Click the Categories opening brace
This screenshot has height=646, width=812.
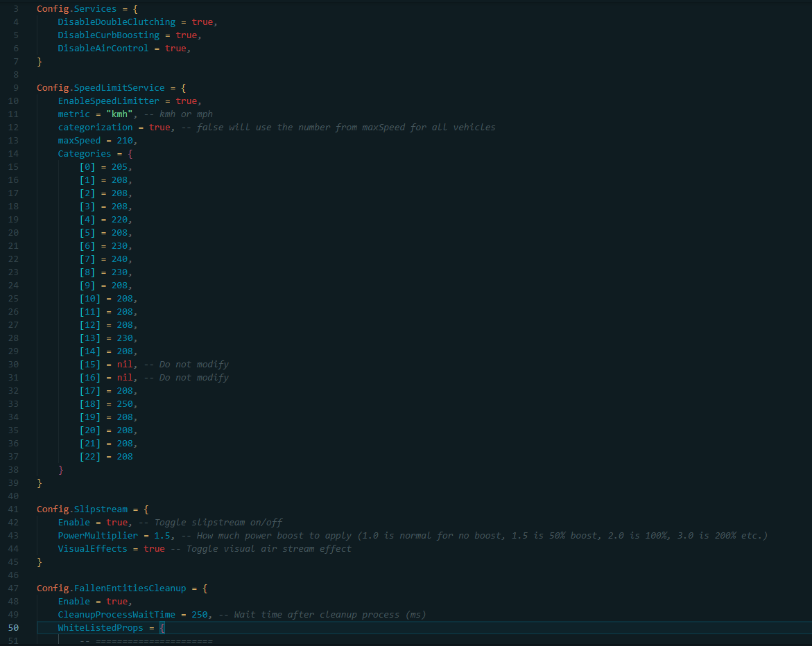130,154
